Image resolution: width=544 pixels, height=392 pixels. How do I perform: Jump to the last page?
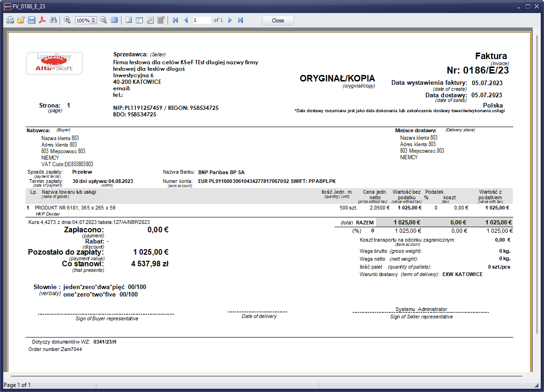[241, 20]
